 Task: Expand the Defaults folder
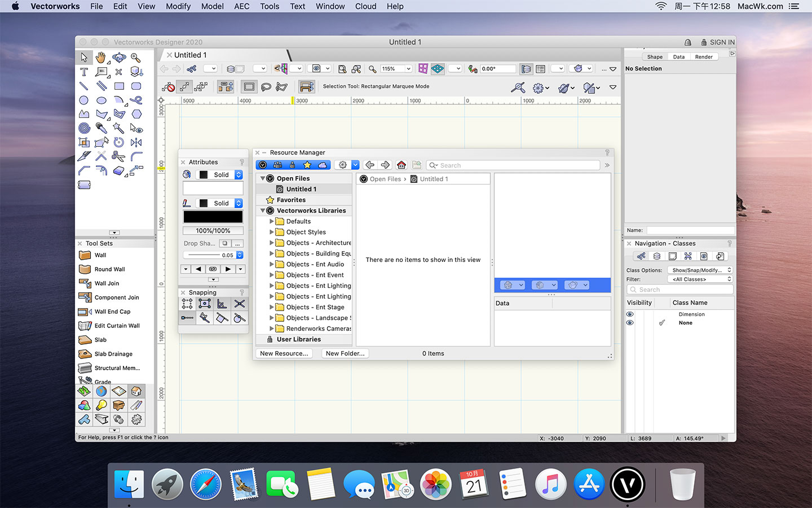click(271, 221)
